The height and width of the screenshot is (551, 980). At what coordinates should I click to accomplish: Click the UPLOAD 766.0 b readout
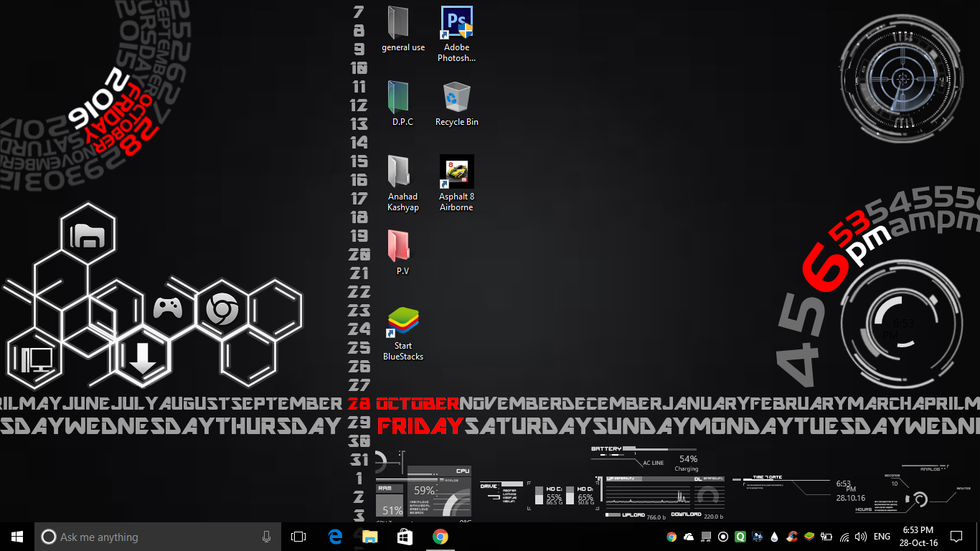click(x=636, y=516)
